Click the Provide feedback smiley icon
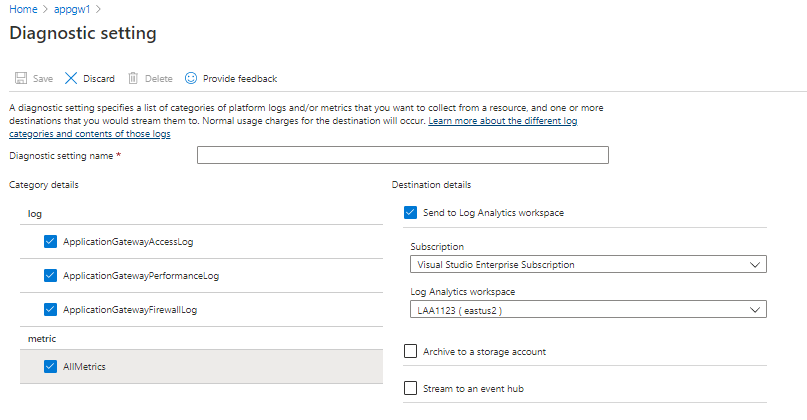This screenshot has height=420, width=807. click(191, 78)
